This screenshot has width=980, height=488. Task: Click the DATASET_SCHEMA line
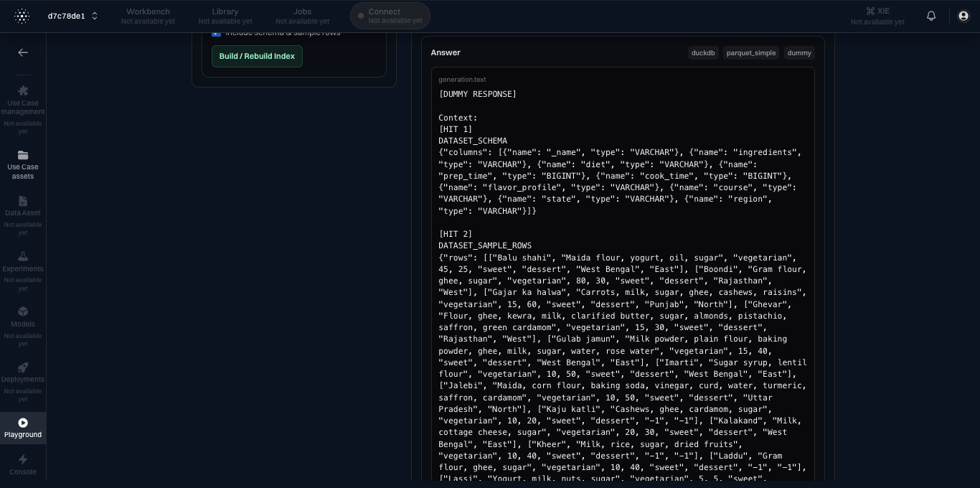(473, 141)
